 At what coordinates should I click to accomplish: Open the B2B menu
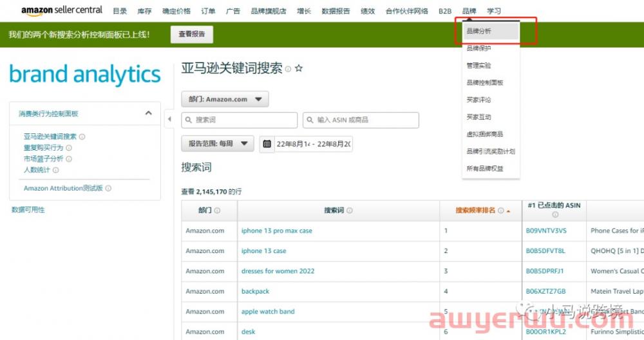[x=445, y=11]
